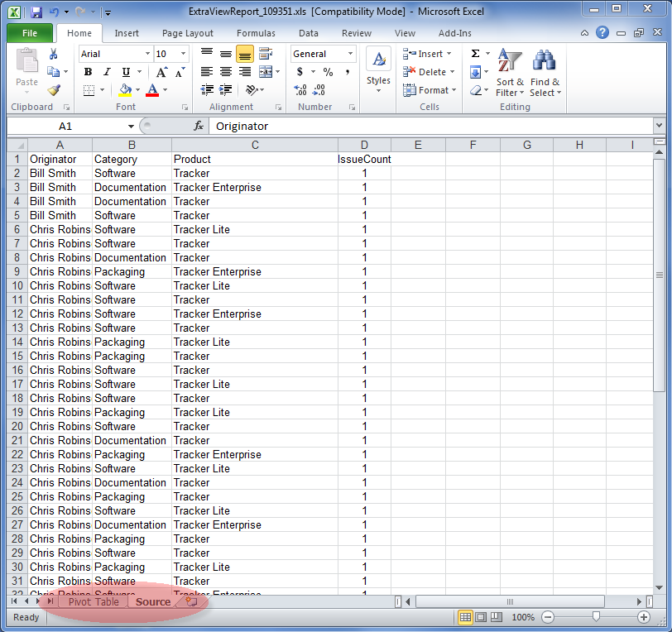Select the Format Painter brush

(x=54, y=90)
